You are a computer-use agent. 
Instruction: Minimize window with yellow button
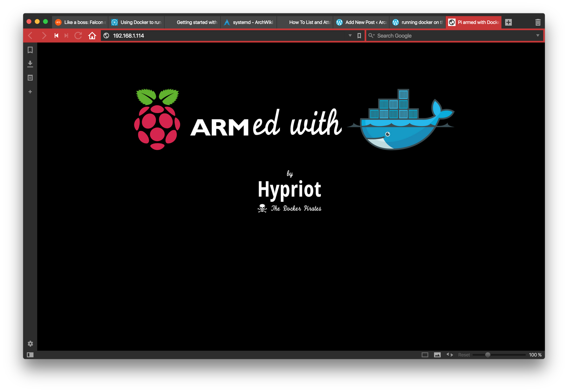37,22
